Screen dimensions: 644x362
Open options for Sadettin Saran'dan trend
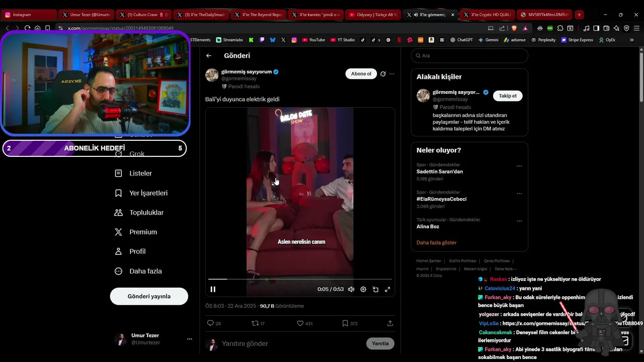(x=519, y=166)
